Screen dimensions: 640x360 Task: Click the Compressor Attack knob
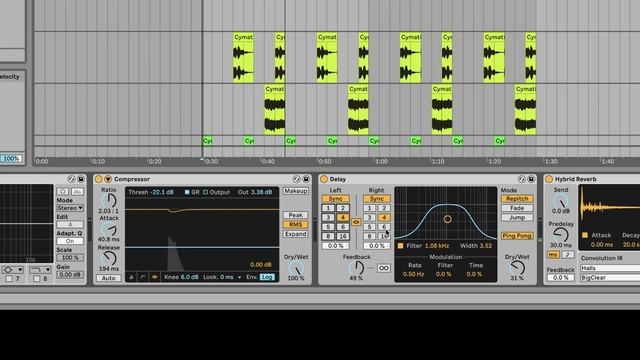point(109,229)
